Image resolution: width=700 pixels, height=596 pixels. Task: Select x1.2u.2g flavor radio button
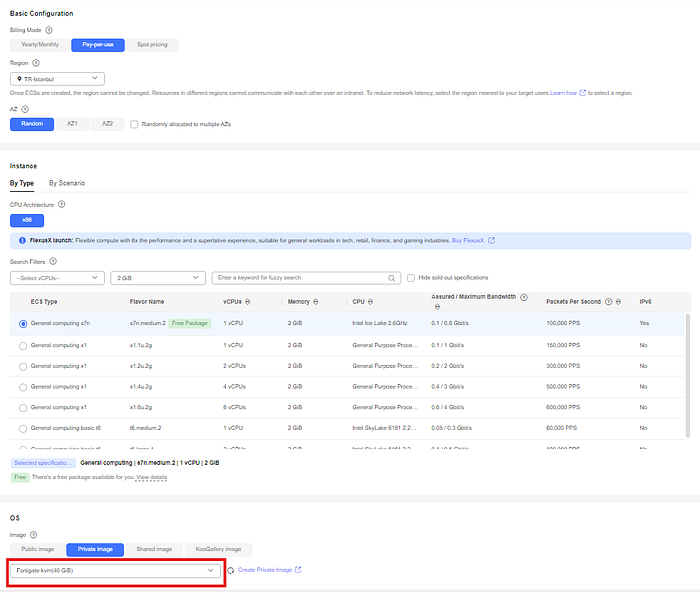(23, 367)
